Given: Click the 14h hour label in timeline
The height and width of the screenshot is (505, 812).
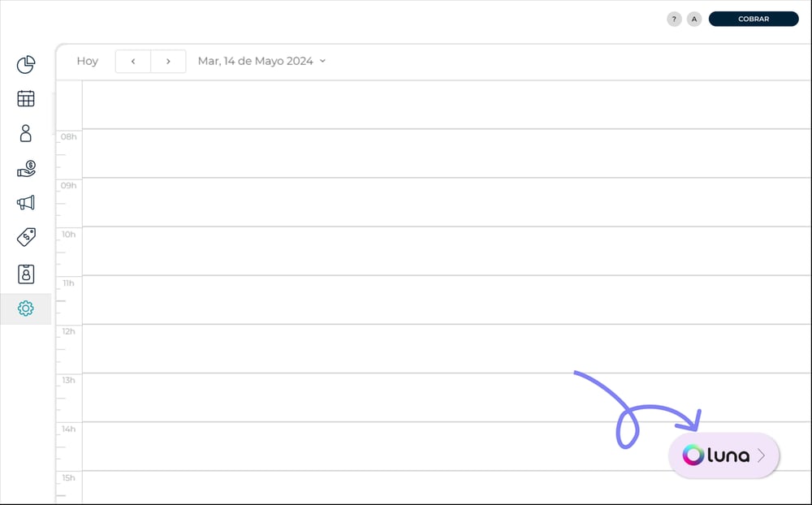Looking at the screenshot, I should tap(68, 429).
